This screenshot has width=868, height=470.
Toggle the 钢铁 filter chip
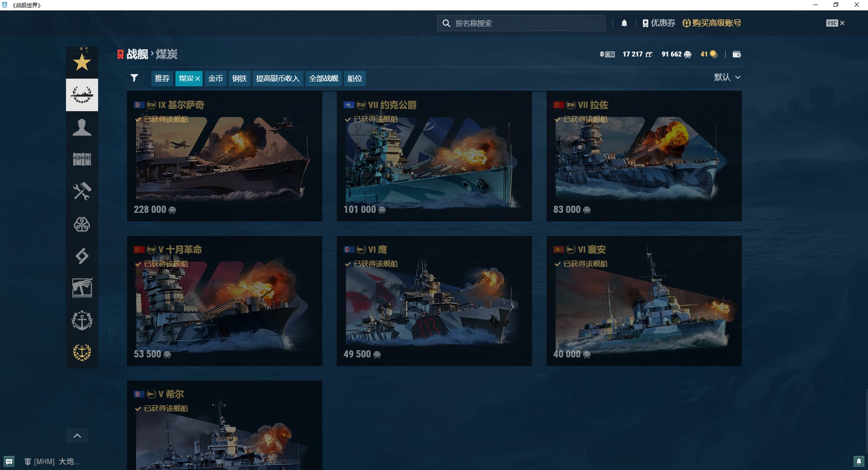(239, 79)
